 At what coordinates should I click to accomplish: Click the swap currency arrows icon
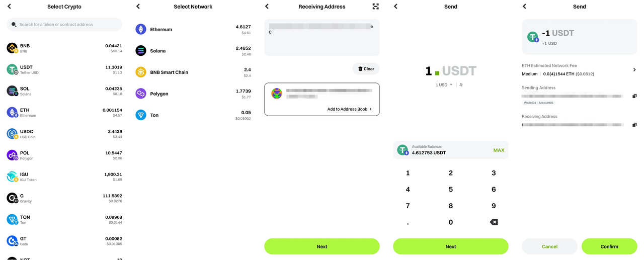click(461, 85)
